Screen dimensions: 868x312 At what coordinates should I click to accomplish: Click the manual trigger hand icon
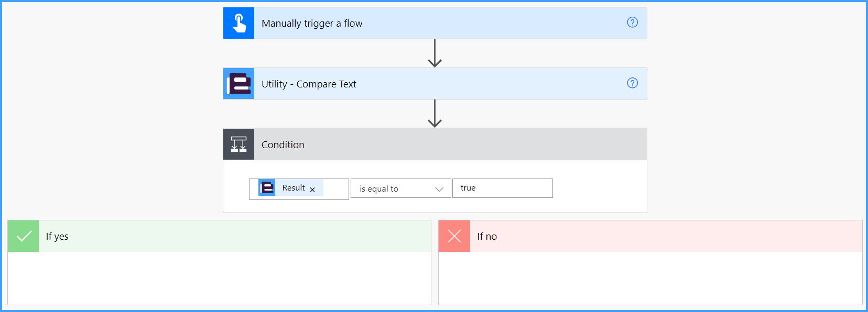238,23
